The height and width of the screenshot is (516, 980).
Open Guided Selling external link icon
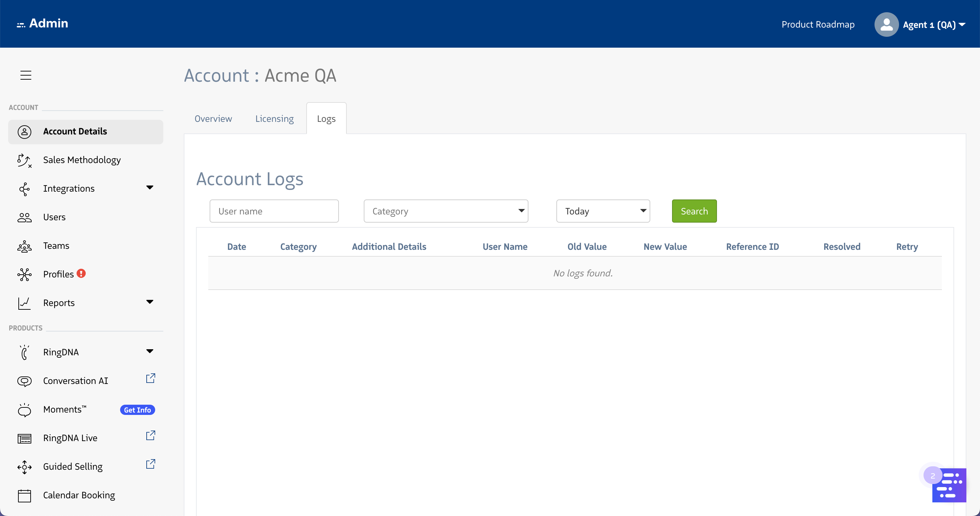coord(150,464)
